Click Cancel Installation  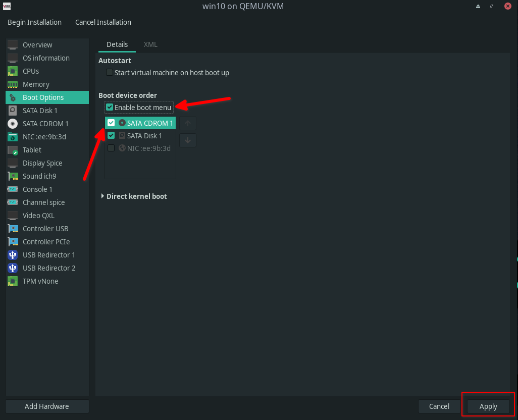pos(103,22)
